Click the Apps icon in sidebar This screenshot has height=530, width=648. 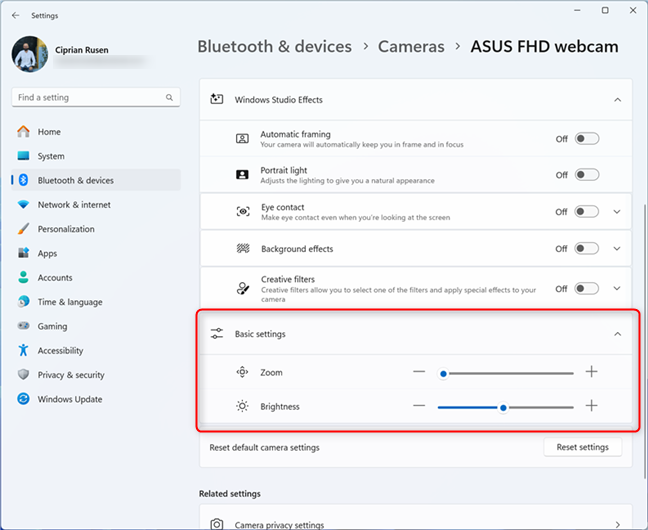[24, 253]
